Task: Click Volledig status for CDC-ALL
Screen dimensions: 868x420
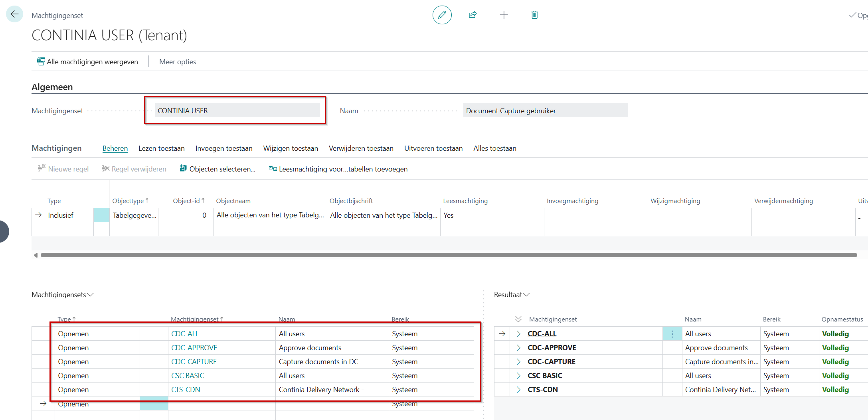Action: [x=835, y=334]
